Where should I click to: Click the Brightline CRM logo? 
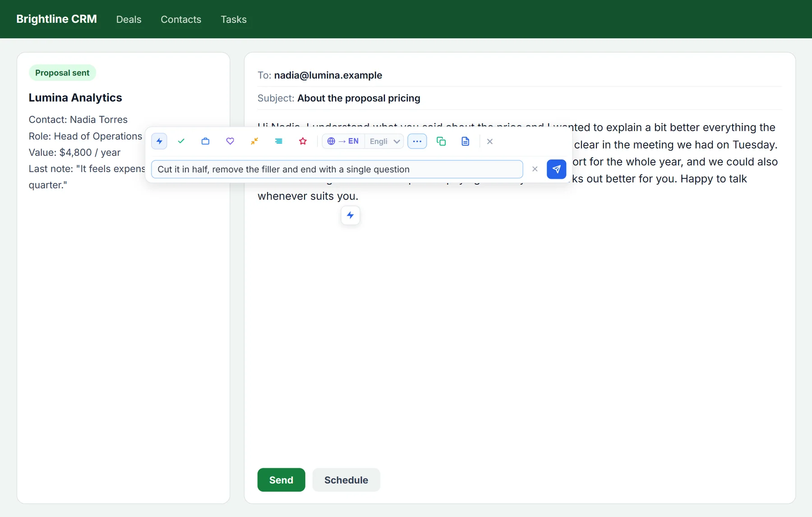[x=56, y=19]
